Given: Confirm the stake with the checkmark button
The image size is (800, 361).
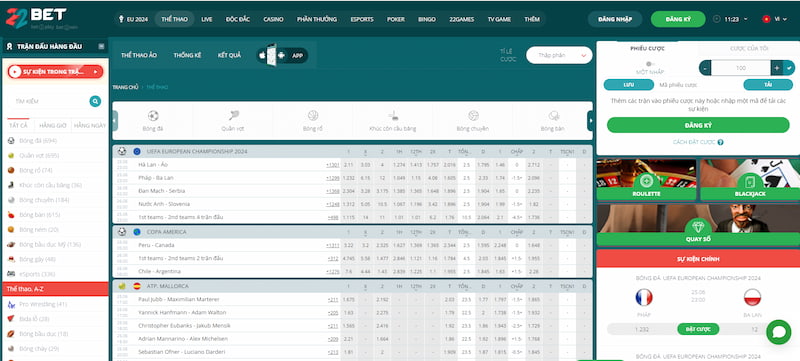Looking at the screenshot, I should (790, 68).
